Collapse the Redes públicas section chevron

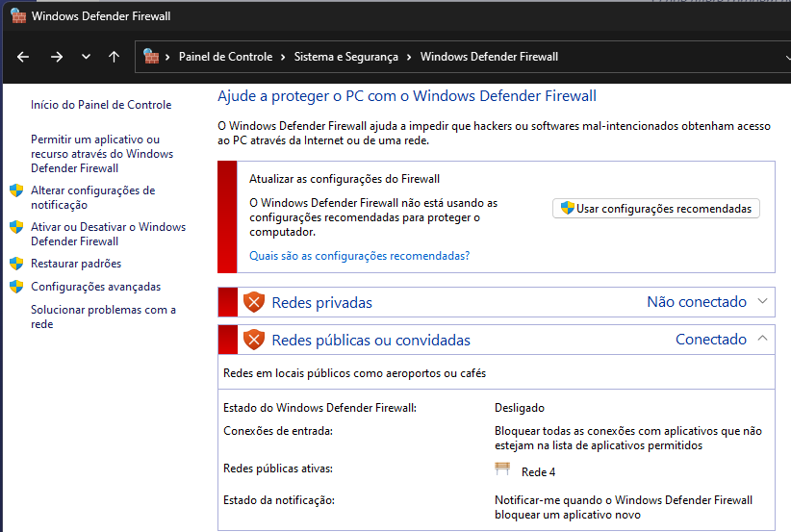pos(763,339)
